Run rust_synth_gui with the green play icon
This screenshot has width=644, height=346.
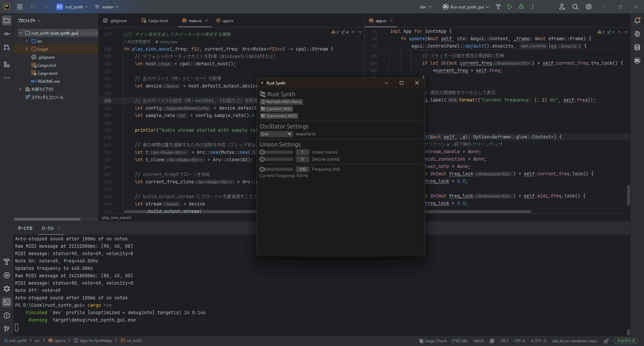[x=510, y=7]
